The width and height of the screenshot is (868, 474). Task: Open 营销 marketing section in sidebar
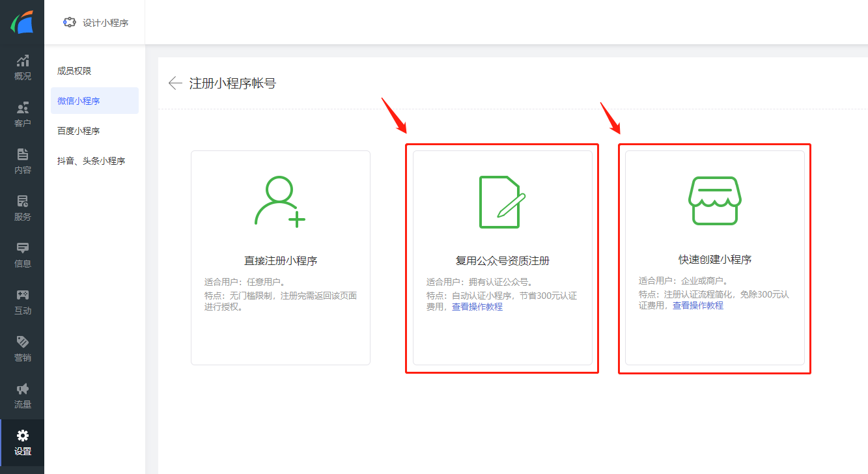point(22,349)
